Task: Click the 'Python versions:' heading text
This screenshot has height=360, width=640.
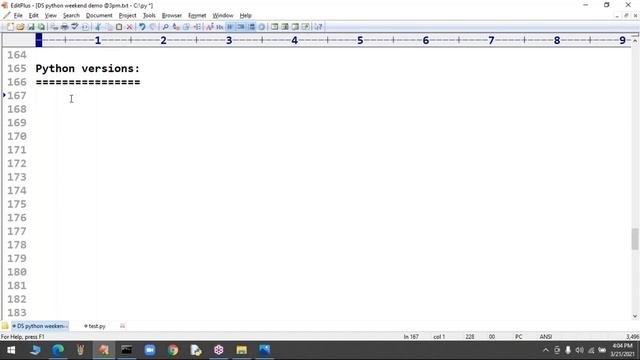Action: (x=88, y=69)
